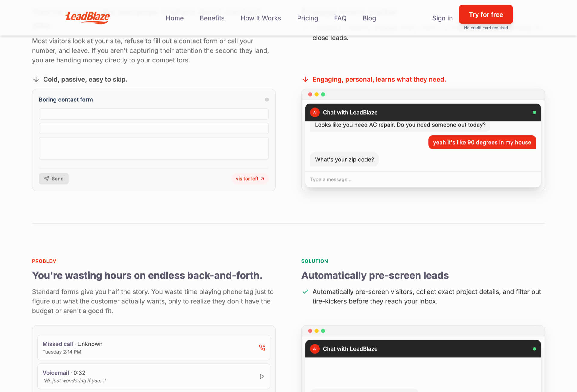Screen dimensions: 577x392
Task: Click the SOLUTION label
Action: point(315,261)
